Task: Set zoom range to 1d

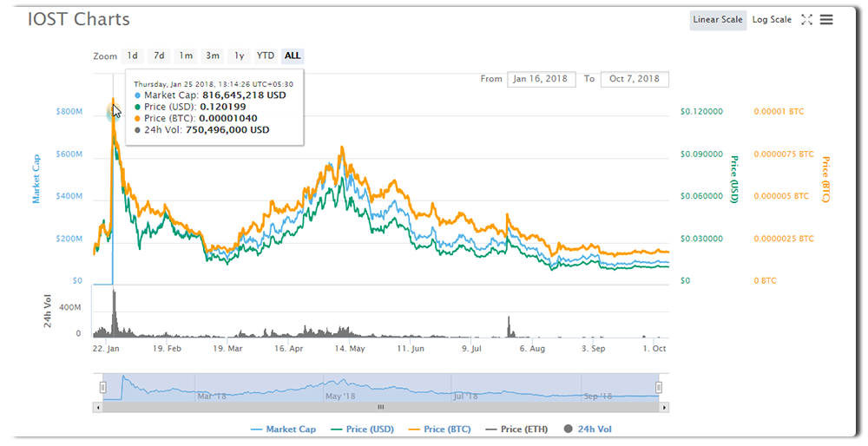Action: coord(132,56)
